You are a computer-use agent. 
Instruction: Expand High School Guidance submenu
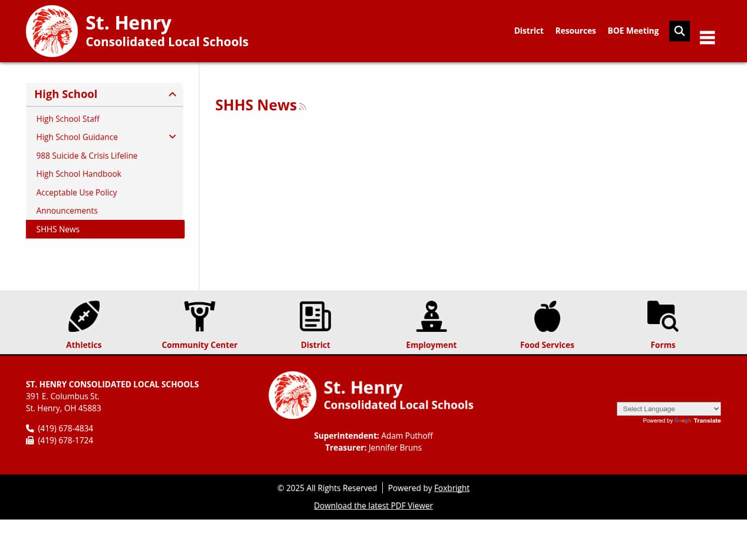pos(172,136)
